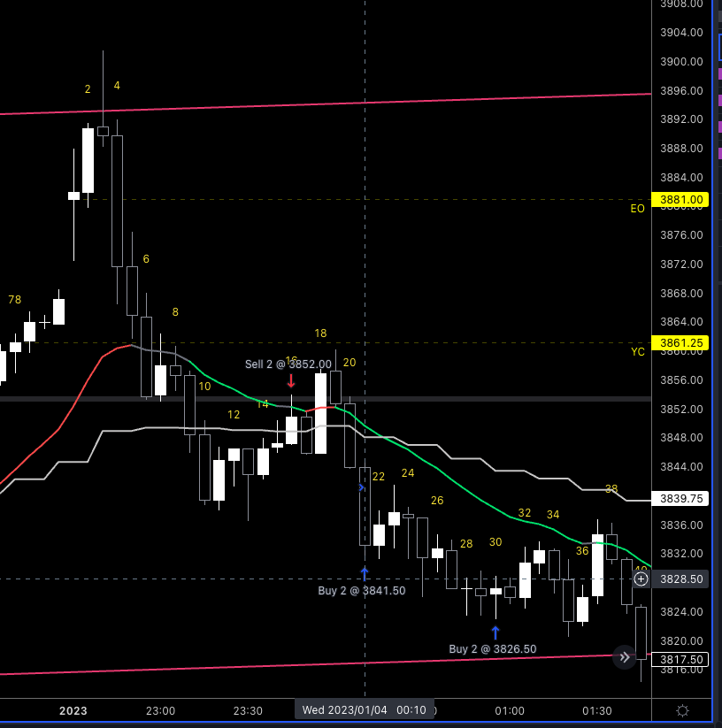Click the Sell 2 @ 3852.00 label
Image resolution: width=722 pixels, height=728 pixels.
click(288, 364)
